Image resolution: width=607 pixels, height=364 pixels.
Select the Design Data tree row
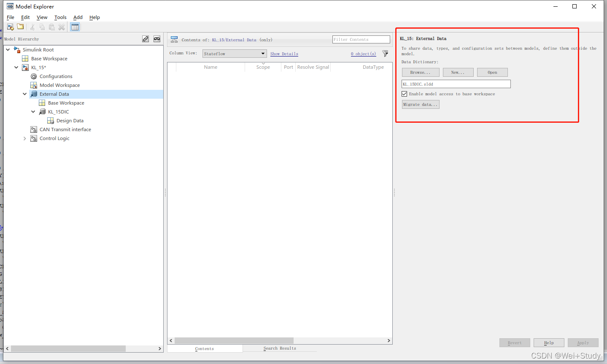click(70, 121)
